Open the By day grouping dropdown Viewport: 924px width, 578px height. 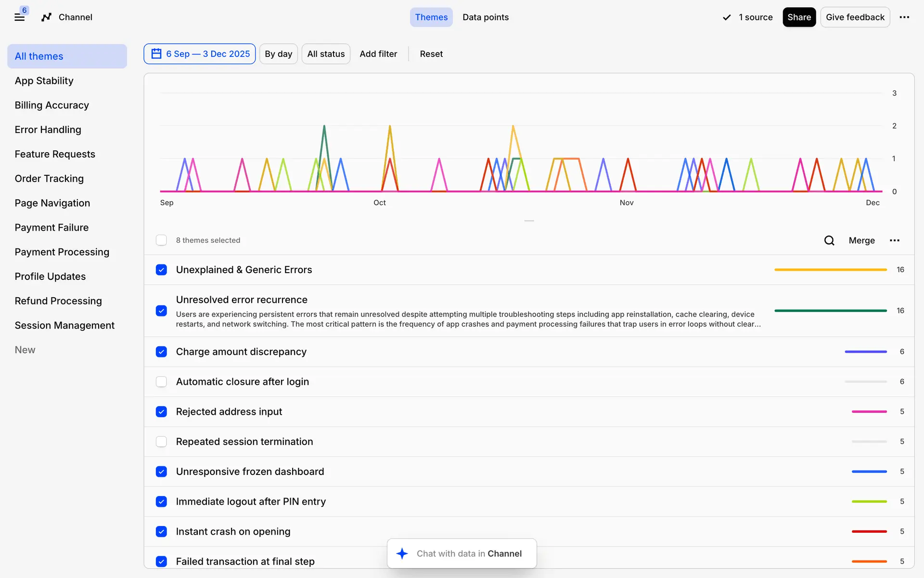coord(278,54)
